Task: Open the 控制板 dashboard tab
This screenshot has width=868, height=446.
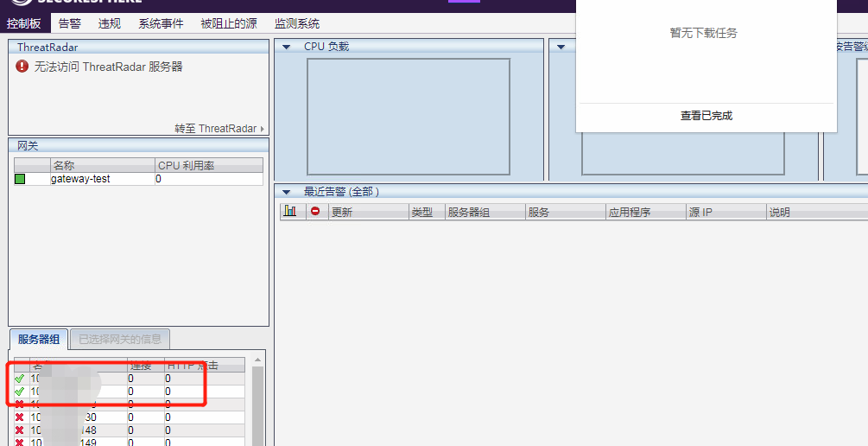Action: [24, 23]
